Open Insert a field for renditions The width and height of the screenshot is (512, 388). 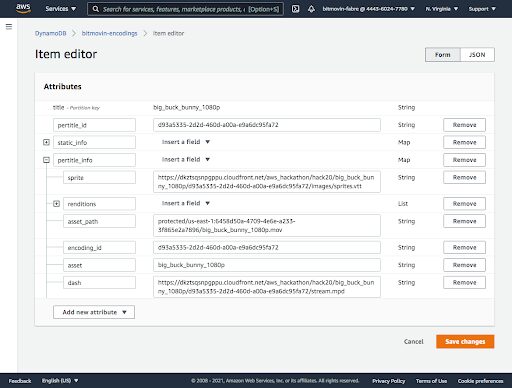tap(186, 203)
